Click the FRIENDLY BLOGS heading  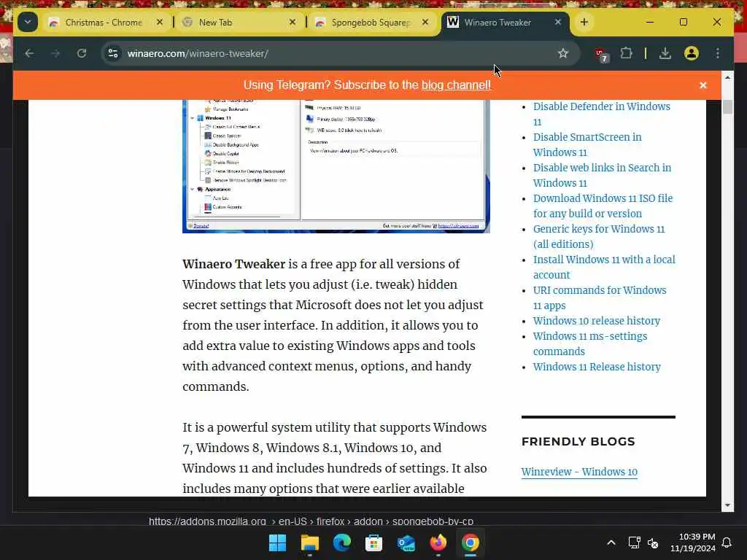[x=578, y=441]
